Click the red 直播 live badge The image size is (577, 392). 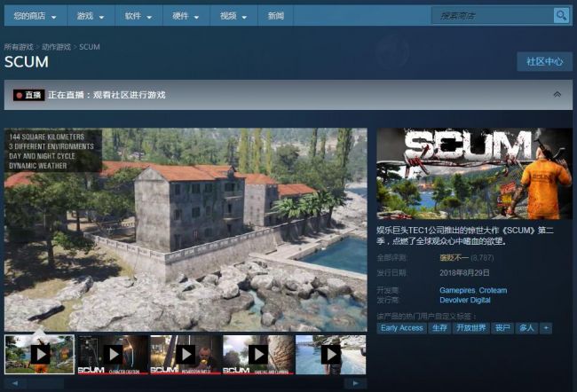pyautogui.click(x=28, y=95)
